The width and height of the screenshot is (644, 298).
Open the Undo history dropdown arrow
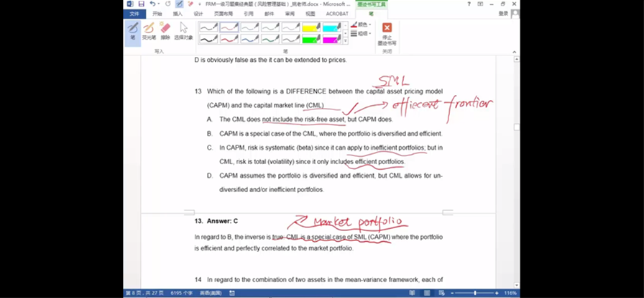coord(159,4)
